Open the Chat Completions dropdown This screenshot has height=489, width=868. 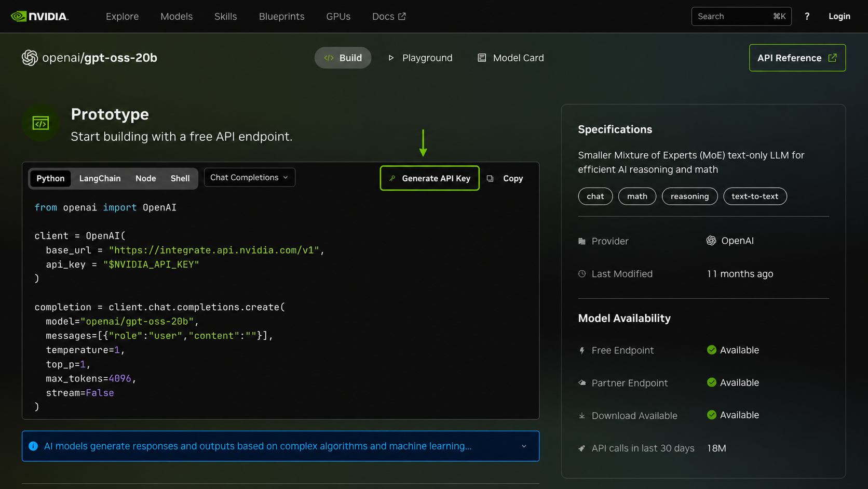click(250, 177)
